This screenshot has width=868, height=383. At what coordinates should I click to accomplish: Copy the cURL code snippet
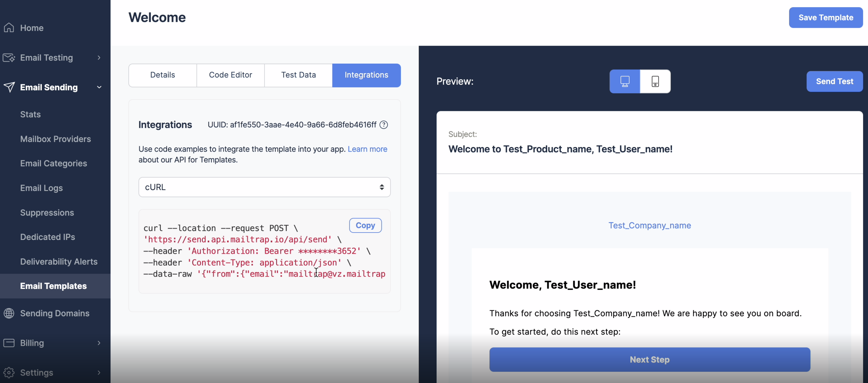[x=365, y=225]
